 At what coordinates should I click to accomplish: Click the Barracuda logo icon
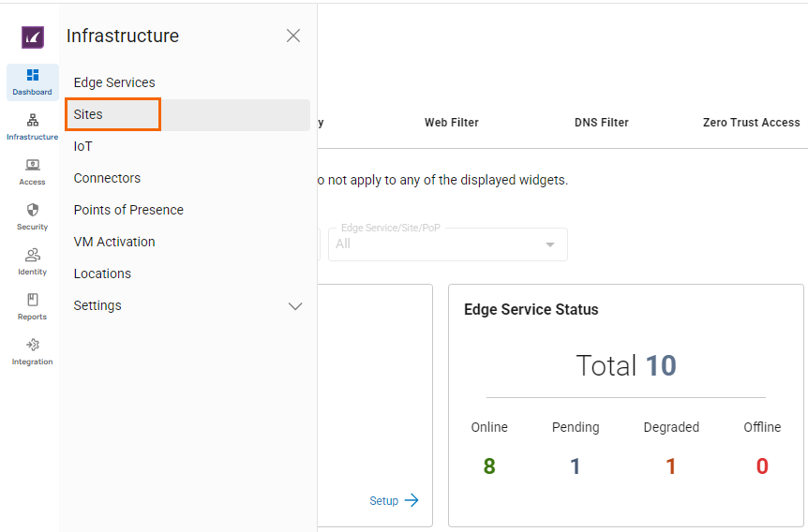(33, 37)
